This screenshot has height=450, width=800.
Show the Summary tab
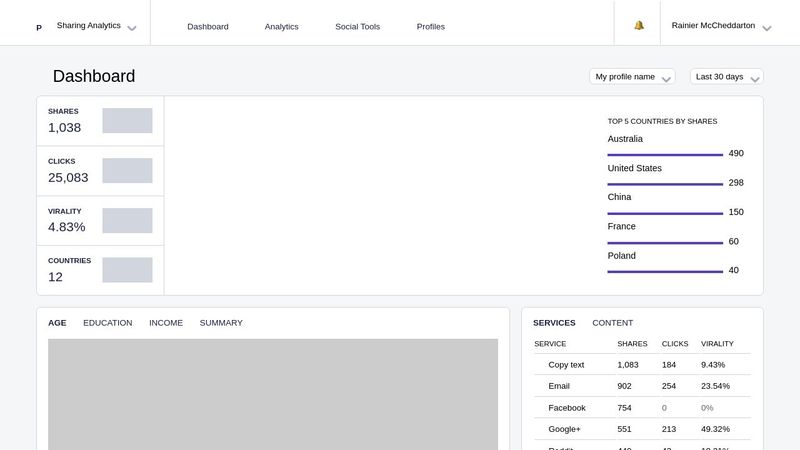pos(221,323)
